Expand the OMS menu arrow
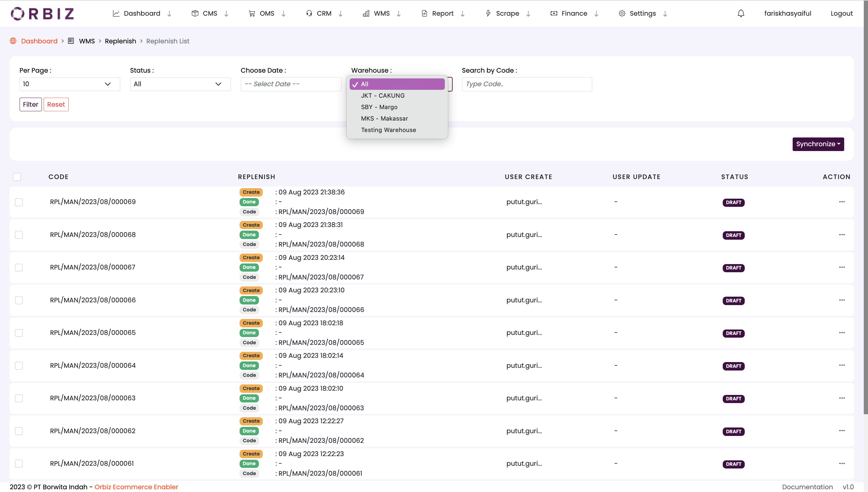The height and width of the screenshot is (492, 868). point(283,14)
